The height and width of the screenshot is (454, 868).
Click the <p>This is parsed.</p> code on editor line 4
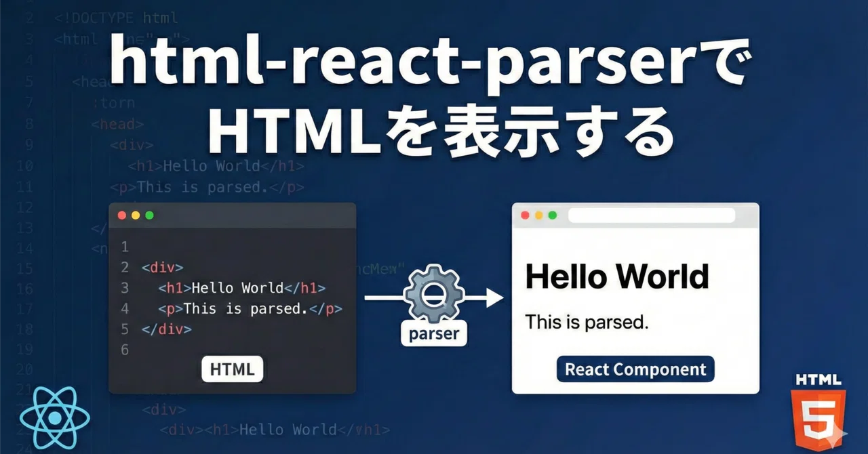(250, 309)
